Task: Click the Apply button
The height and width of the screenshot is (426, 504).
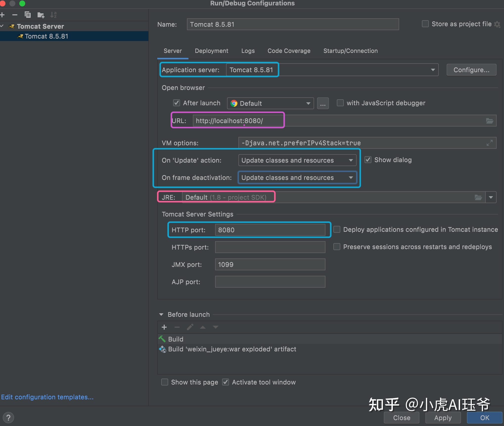Action: click(443, 418)
